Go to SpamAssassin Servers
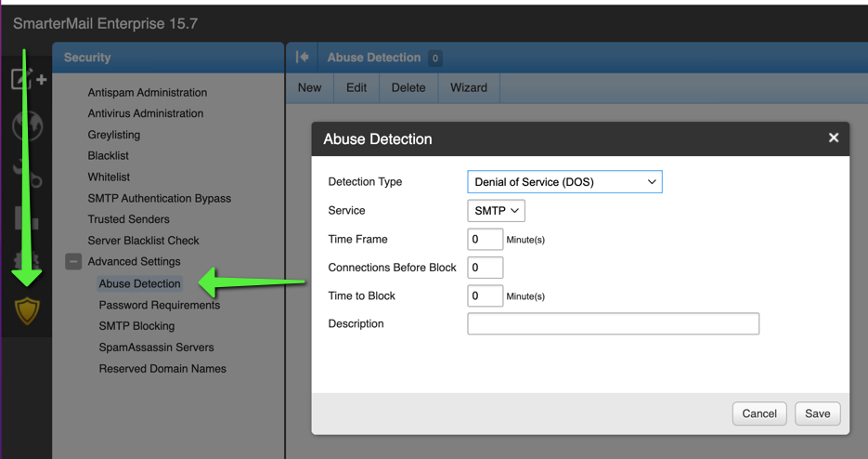Viewport: 868px width, 459px height. [156, 348]
